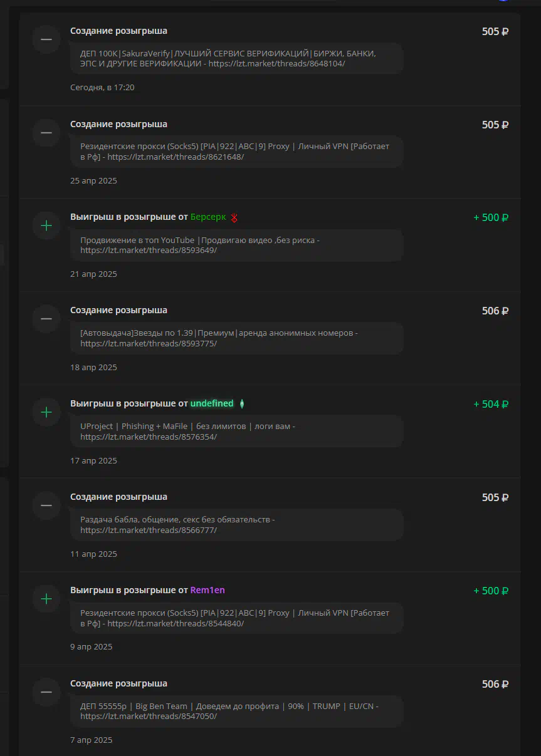This screenshot has height=756, width=541.
Task: Open the SakuraVerify thread description box
Action: point(236,58)
